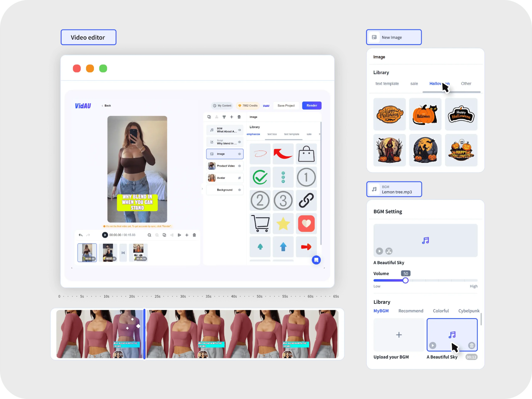Insert the green checkmark sticker
Viewport: 532px width, 399px height.
[x=260, y=177]
